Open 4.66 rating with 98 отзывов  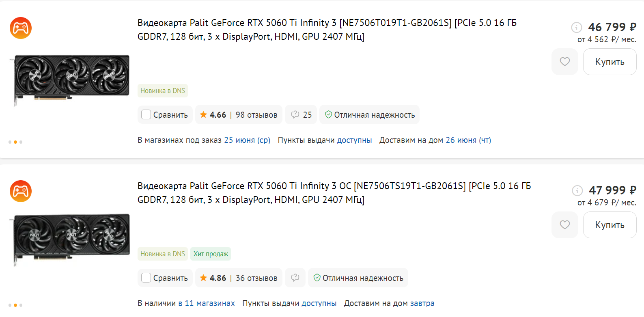(239, 115)
